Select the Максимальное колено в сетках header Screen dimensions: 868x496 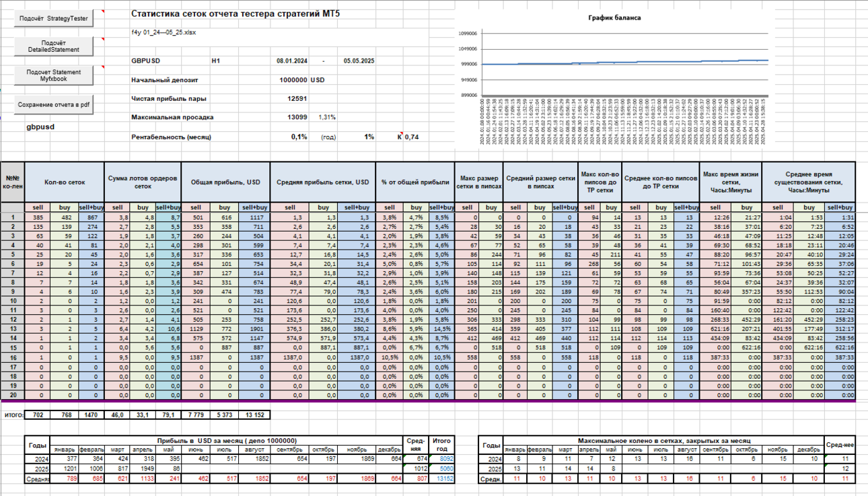(x=663, y=440)
